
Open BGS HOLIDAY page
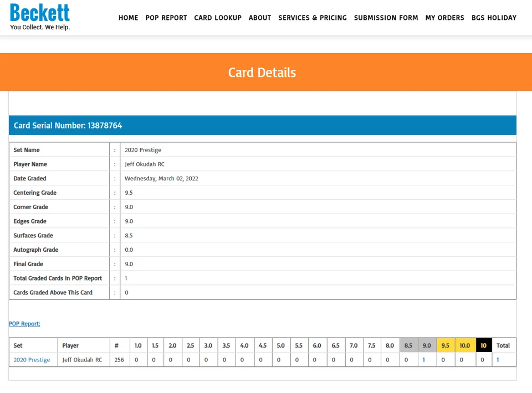[494, 18]
